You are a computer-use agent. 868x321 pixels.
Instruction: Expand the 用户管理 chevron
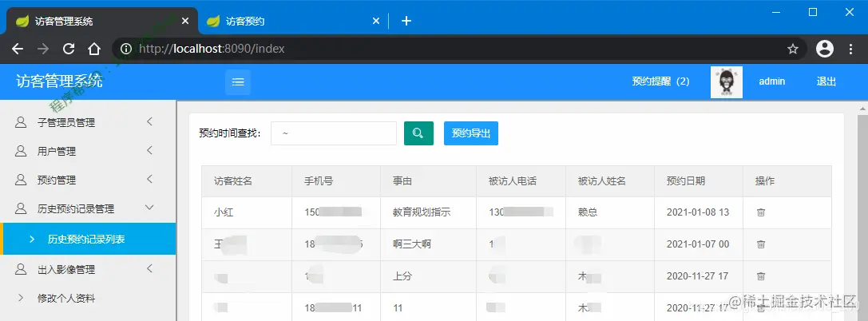coord(149,151)
